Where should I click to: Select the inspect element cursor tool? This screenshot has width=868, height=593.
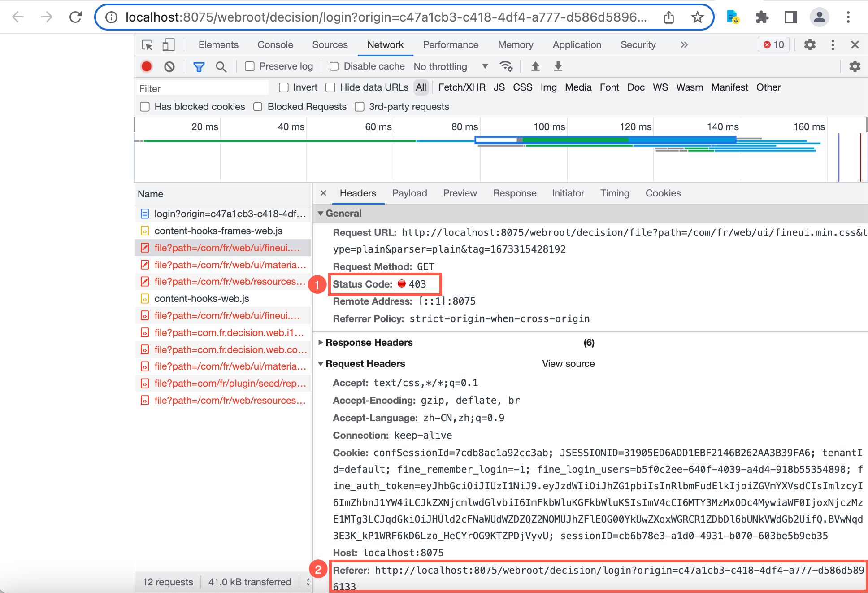click(147, 45)
